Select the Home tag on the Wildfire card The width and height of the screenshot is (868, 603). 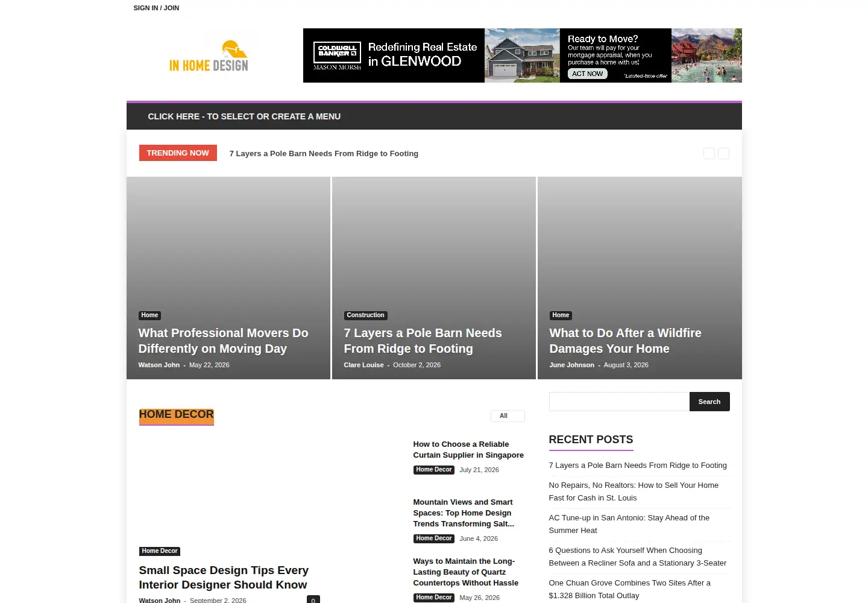pos(561,315)
